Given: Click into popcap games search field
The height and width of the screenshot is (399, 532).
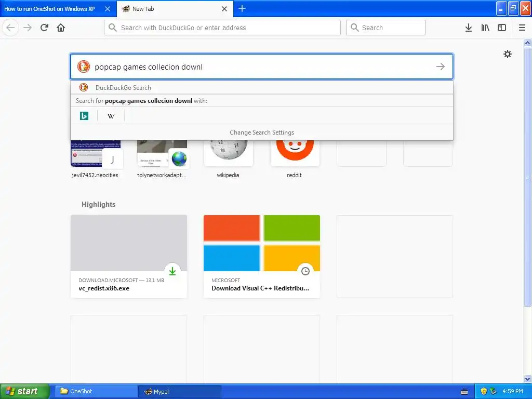Looking at the screenshot, I should tap(262, 66).
